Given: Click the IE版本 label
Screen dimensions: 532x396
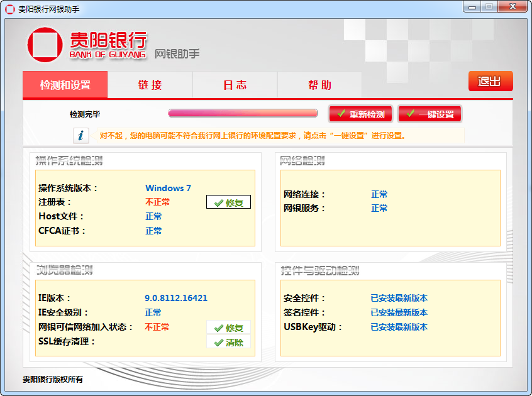Looking at the screenshot, I should (54, 298).
